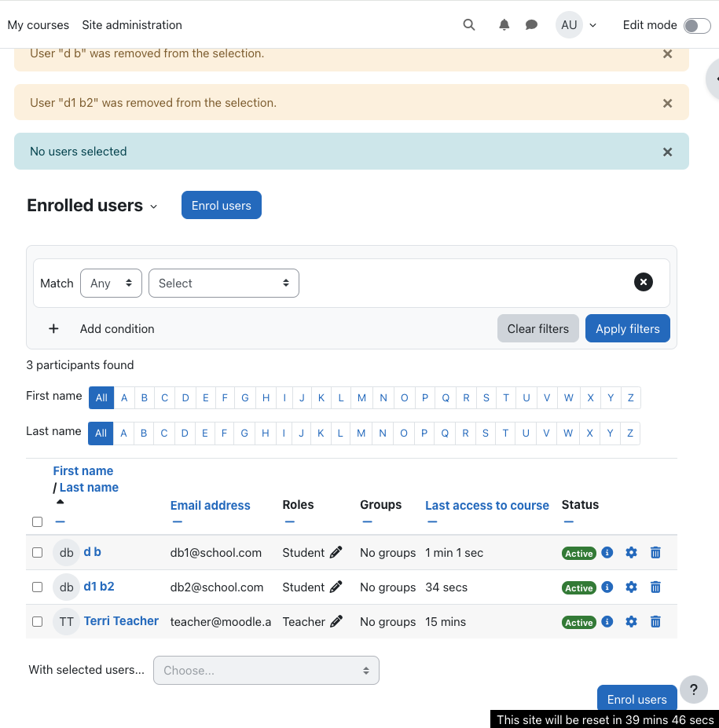719x728 pixels.
Task: Sort by First name header
Action: pos(83,470)
